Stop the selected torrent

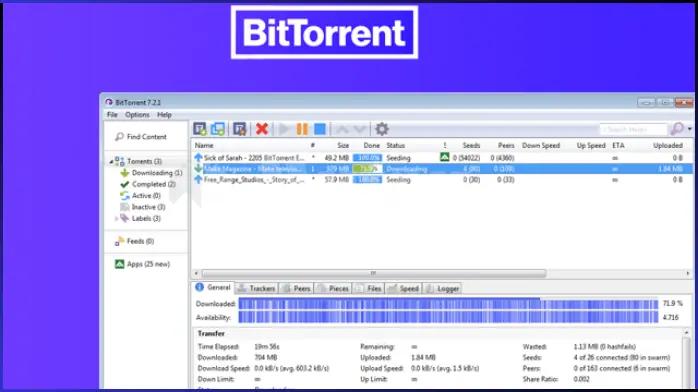coord(320,129)
